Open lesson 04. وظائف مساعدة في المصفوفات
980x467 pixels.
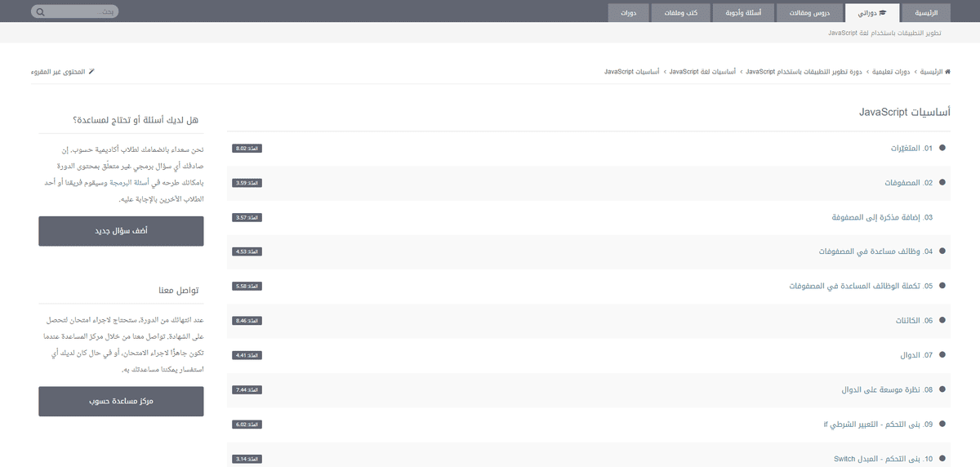click(875, 251)
